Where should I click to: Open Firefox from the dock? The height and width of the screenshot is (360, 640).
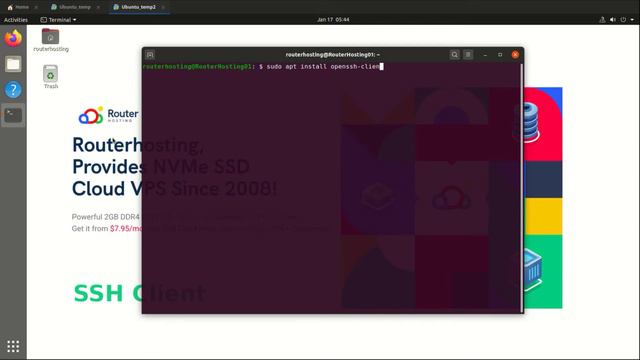point(13,38)
